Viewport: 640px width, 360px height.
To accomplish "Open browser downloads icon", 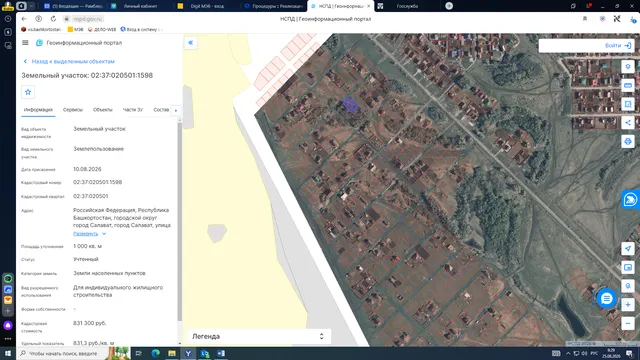I will click(633, 19).
